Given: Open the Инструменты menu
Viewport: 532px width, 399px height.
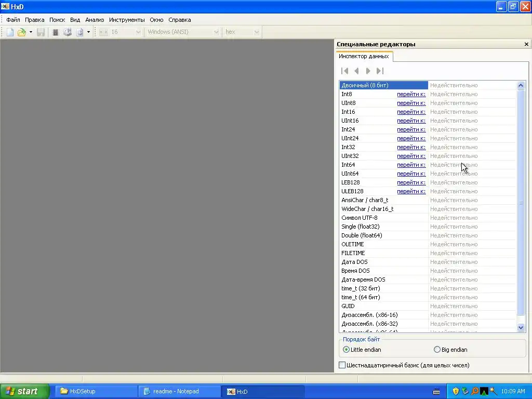Looking at the screenshot, I should pos(127,20).
